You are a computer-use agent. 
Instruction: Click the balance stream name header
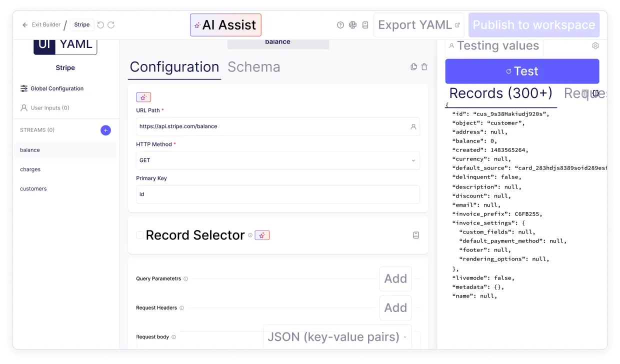pos(278,43)
